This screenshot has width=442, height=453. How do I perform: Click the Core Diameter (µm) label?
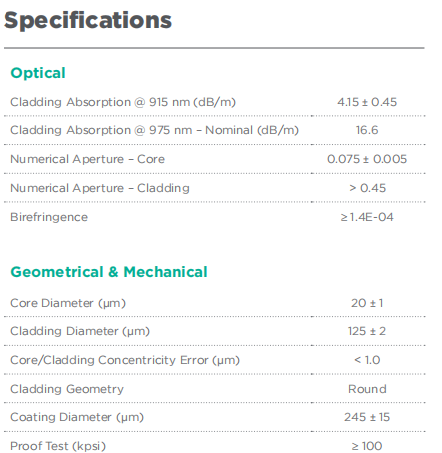click(x=68, y=303)
